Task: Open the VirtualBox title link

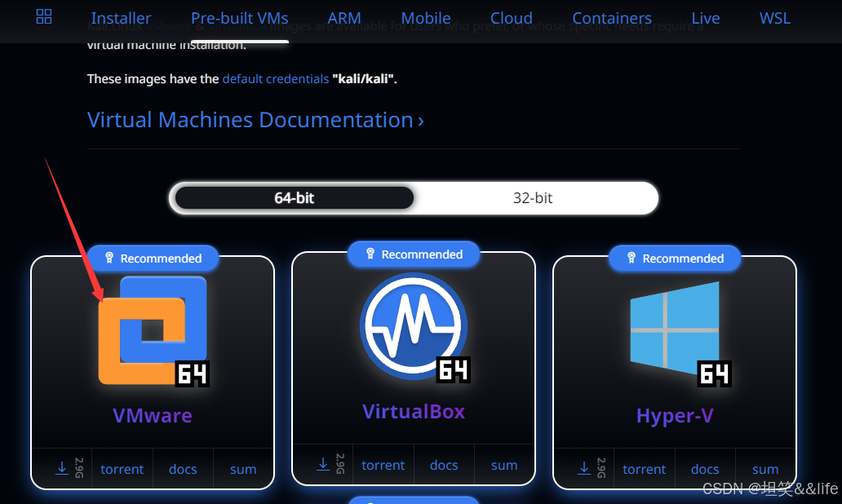Action: click(414, 412)
